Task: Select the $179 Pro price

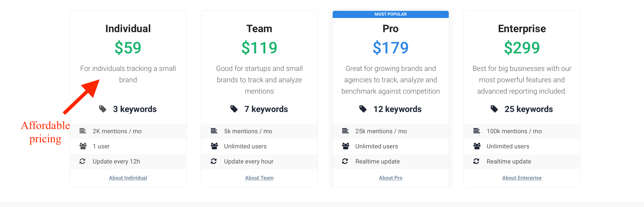Action: 391,48
